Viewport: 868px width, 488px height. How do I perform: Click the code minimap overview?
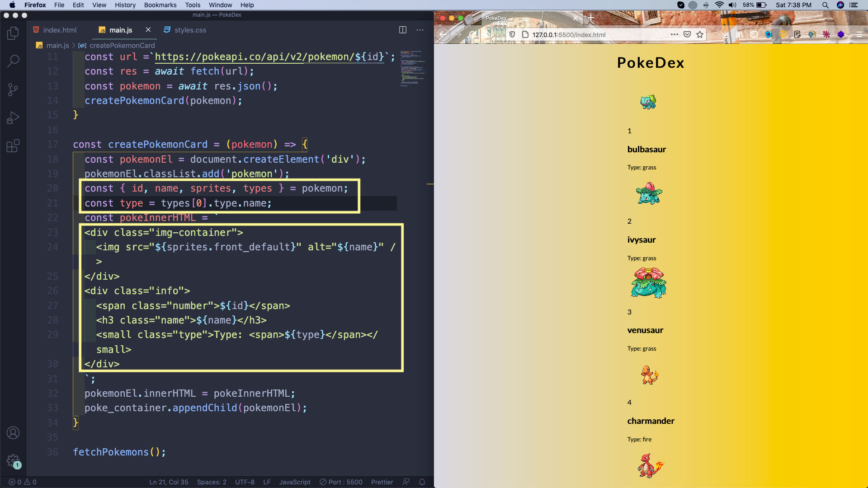(x=412, y=68)
